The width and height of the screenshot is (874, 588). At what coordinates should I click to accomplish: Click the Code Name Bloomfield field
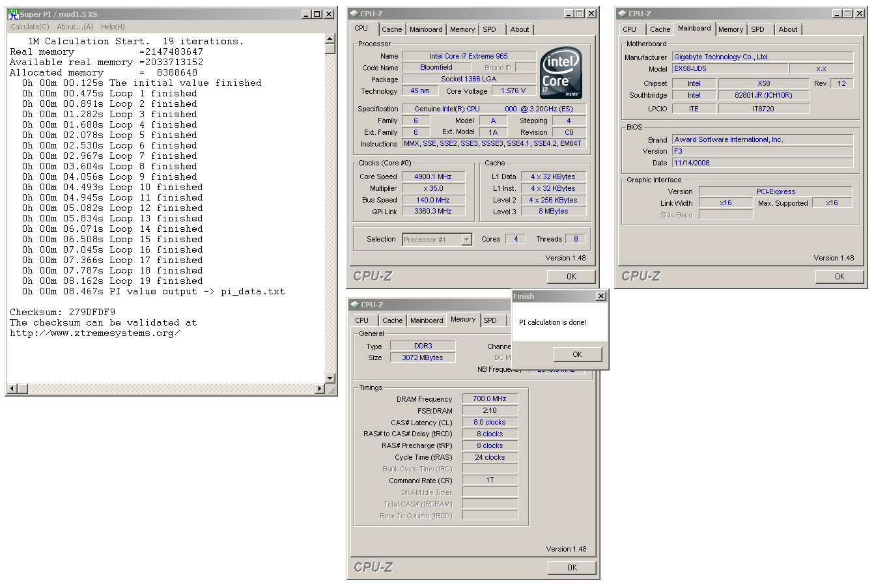click(436, 67)
